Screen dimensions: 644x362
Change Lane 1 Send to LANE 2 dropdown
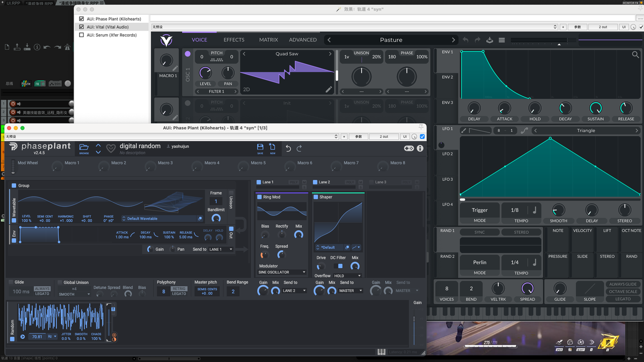(x=294, y=291)
